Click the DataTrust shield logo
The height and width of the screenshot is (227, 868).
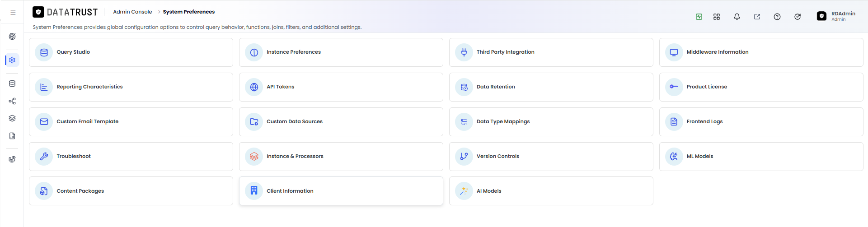tap(38, 12)
